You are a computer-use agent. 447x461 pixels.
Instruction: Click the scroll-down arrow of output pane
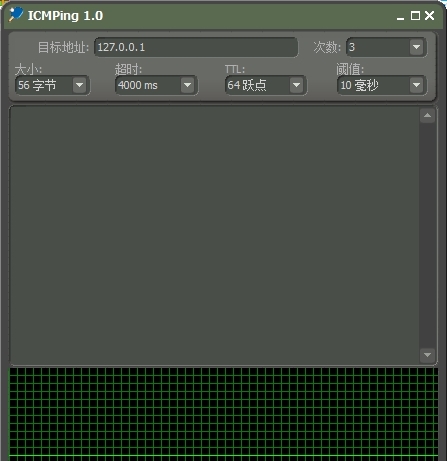(x=427, y=355)
